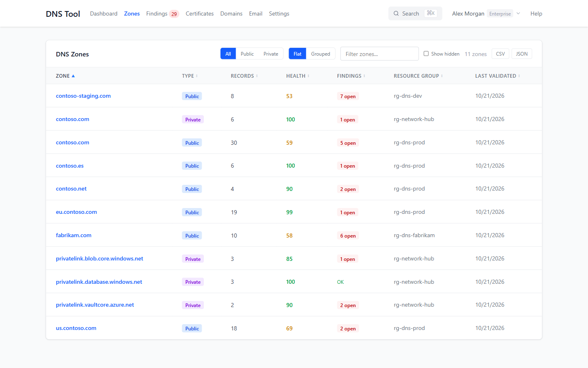Screen dimensions: 588x368
Task: Click the sort icon beside Resource Group header
Action: click(x=442, y=76)
